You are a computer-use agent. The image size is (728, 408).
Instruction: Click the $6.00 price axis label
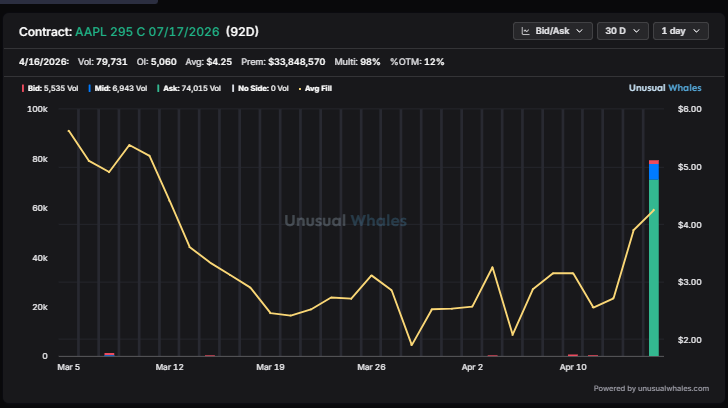click(x=689, y=109)
